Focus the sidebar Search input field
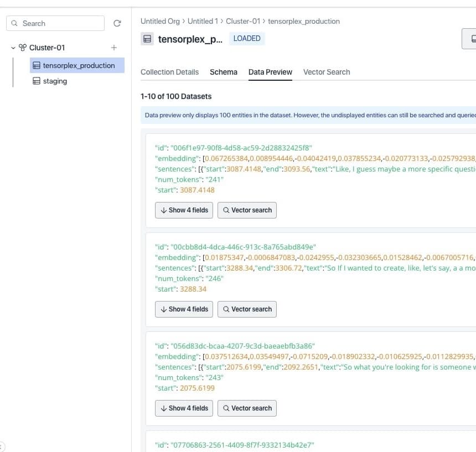The height and width of the screenshot is (452, 476). pos(61,23)
